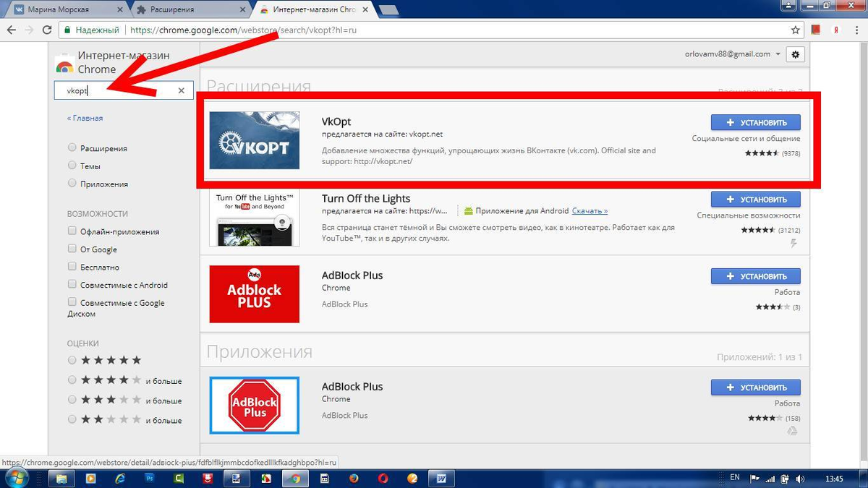This screenshot has height=488, width=868.
Task: Open the VKOPT extension logo thumbnail
Action: pos(255,140)
